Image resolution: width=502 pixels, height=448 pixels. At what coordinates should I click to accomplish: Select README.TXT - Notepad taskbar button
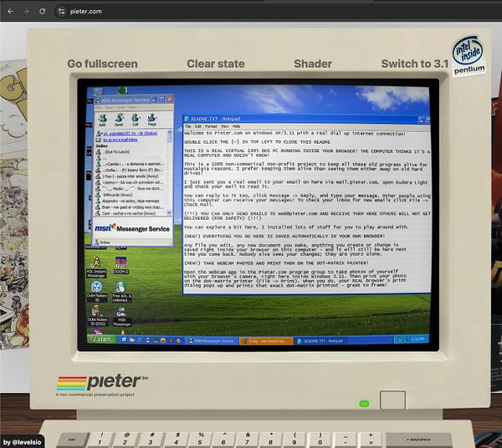320,341
